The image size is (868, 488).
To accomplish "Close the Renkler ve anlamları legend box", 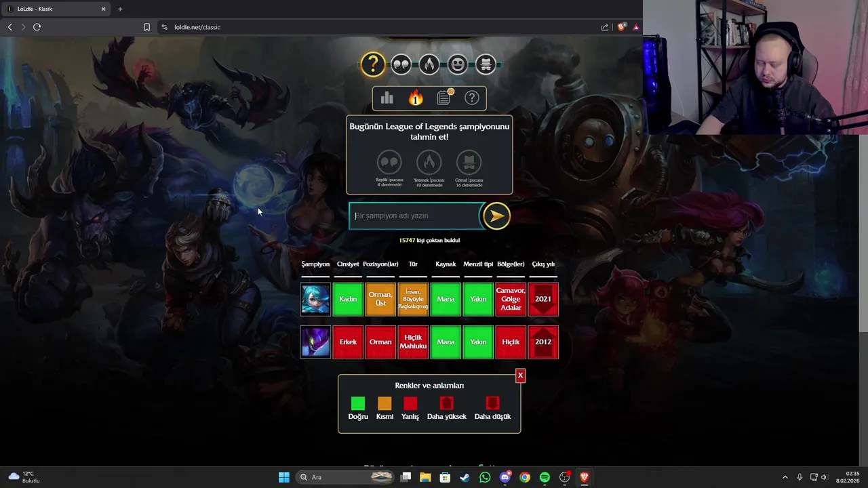I will [x=520, y=375].
